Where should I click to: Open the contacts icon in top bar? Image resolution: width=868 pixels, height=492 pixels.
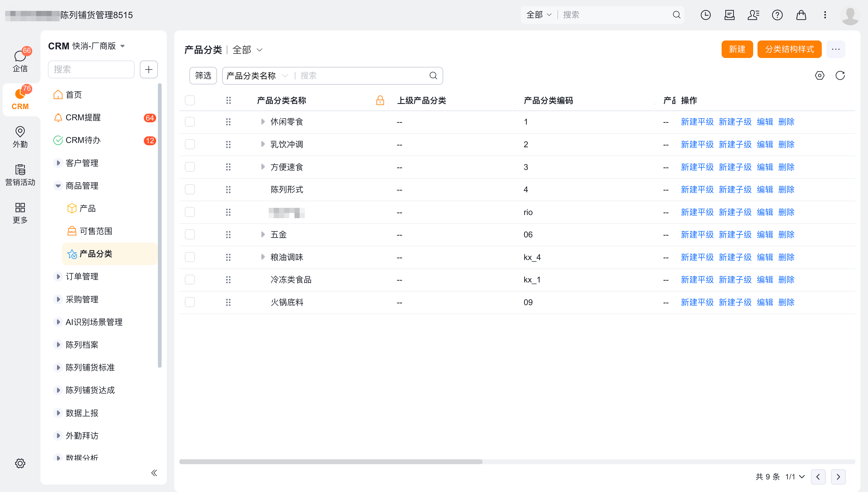pos(753,15)
